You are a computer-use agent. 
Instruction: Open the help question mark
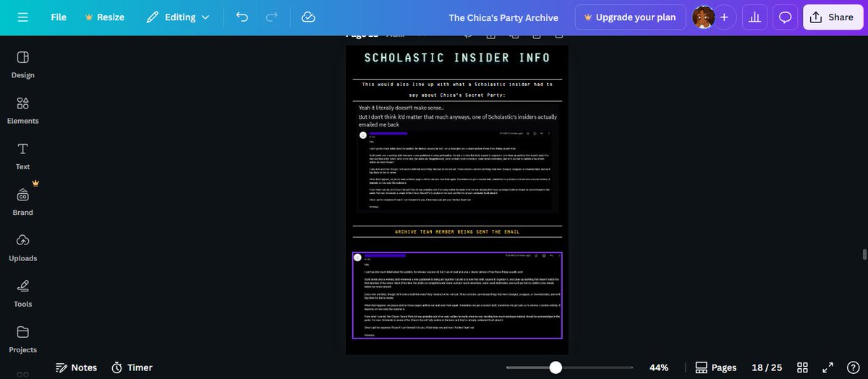pyautogui.click(x=855, y=367)
